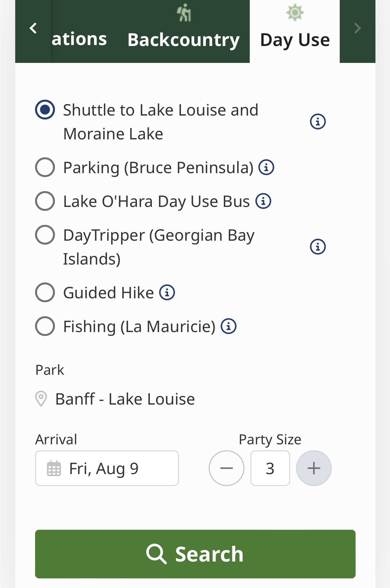The height and width of the screenshot is (588, 390).
Task: Switch to the Backcountry tab
Action: (184, 39)
